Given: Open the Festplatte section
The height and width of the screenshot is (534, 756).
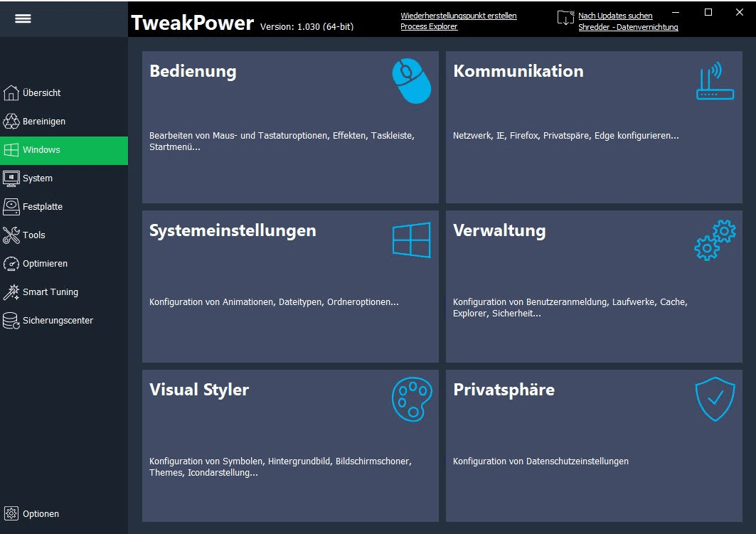Looking at the screenshot, I should pos(64,207).
